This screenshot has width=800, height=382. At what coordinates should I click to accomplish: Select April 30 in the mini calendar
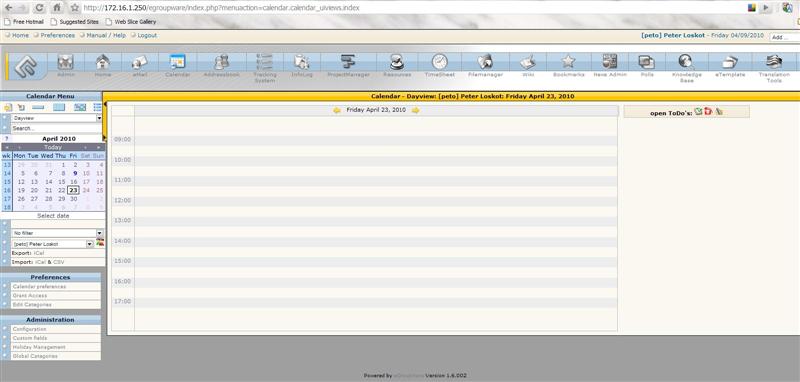(73, 199)
